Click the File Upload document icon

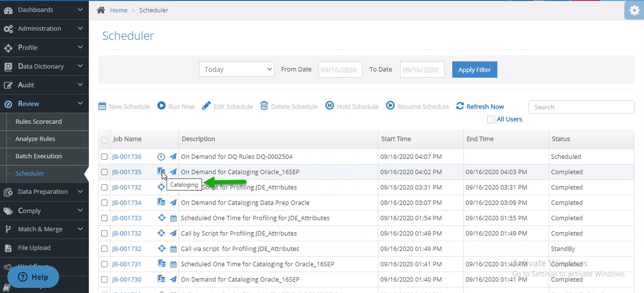pos(8,248)
